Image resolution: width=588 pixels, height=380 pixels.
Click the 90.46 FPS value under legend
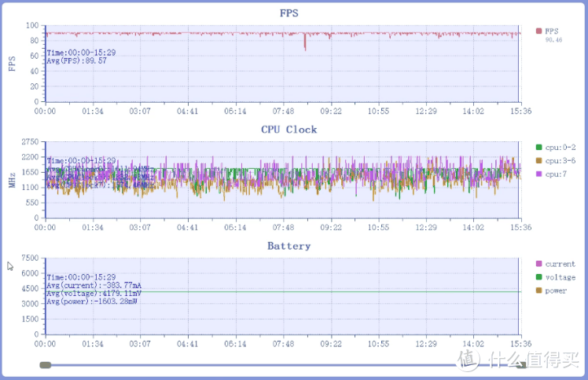coord(555,38)
